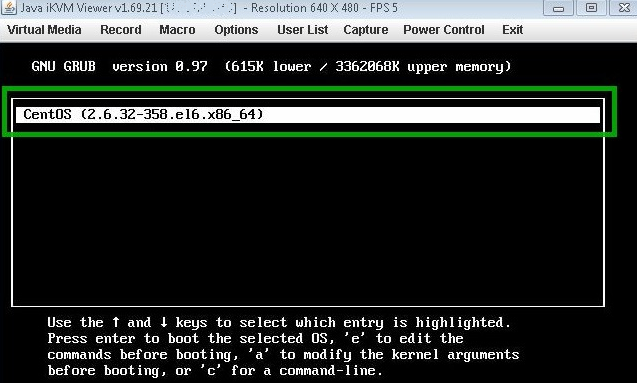This screenshot has width=637, height=383.
Task: Click the up arrow symbol in help text
Action: pyautogui.click(x=116, y=322)
